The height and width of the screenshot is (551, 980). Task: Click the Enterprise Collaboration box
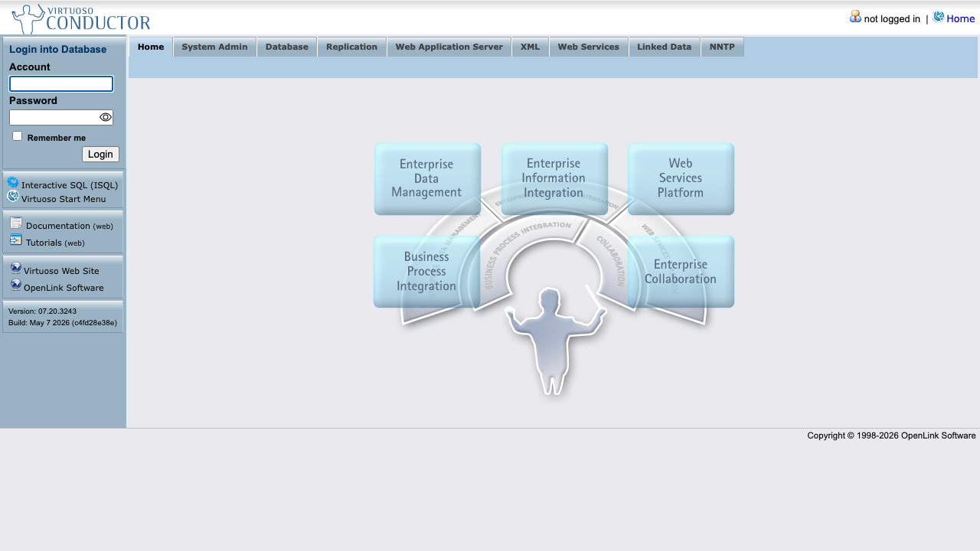tap(681, 272)
